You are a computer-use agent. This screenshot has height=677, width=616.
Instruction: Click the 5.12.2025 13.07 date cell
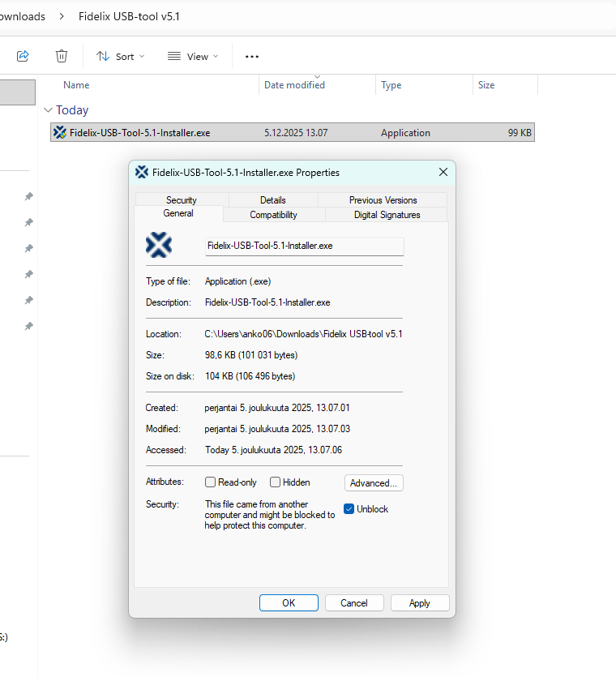coord(296,132)
